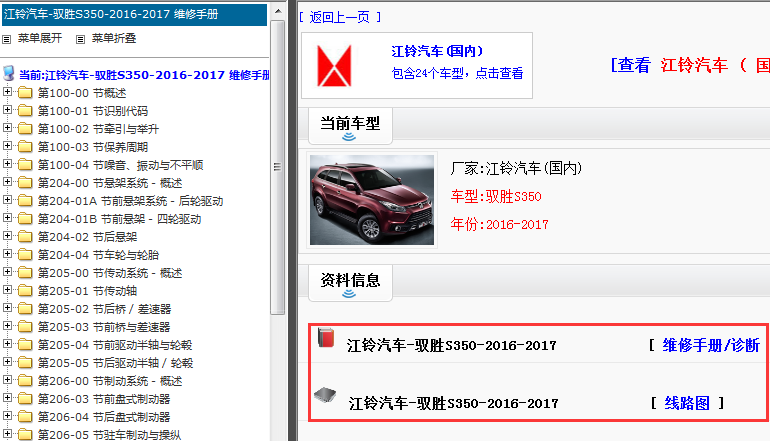Click folder icon of 第100-00 节概述
The image size is (770, 441).
click(x=25, y=93)
